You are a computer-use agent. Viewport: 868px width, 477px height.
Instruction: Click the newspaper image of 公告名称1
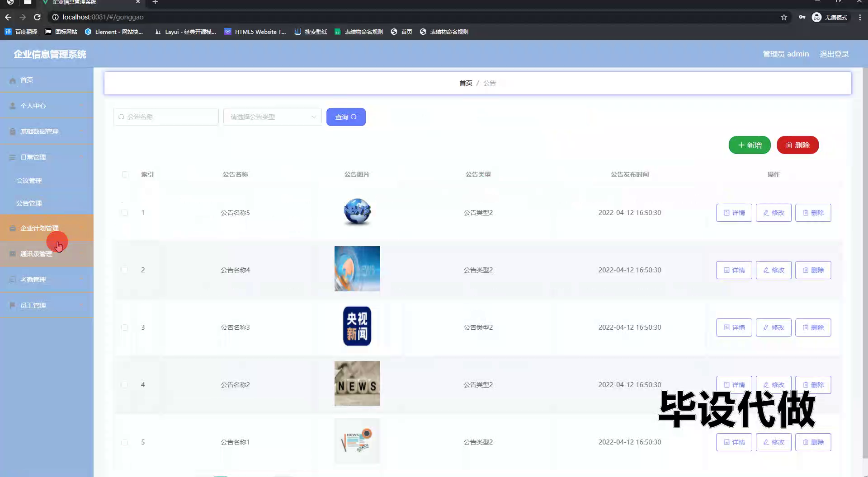point(357,441)
